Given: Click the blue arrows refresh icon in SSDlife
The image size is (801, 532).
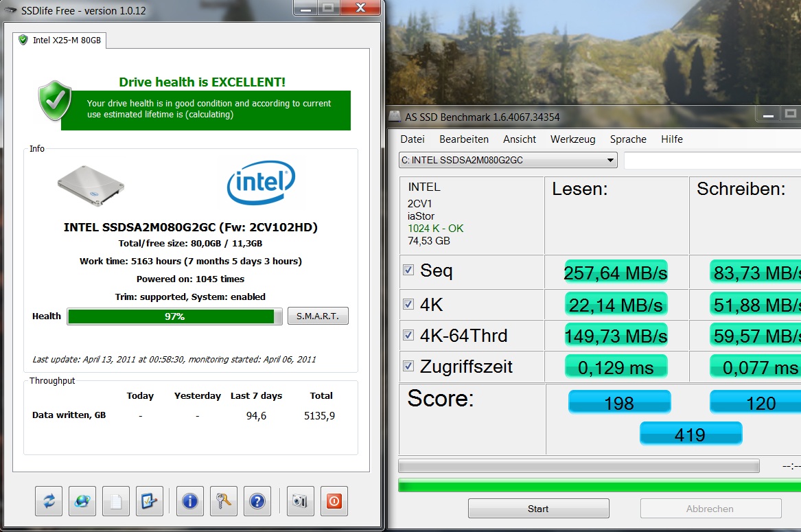Looking at the screenshot, I should click(x=49, y=501).
